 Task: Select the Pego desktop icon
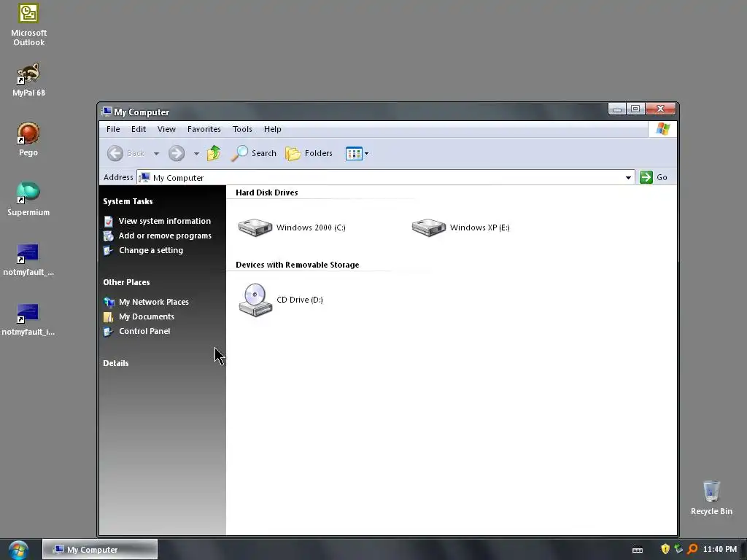(28, 139)
